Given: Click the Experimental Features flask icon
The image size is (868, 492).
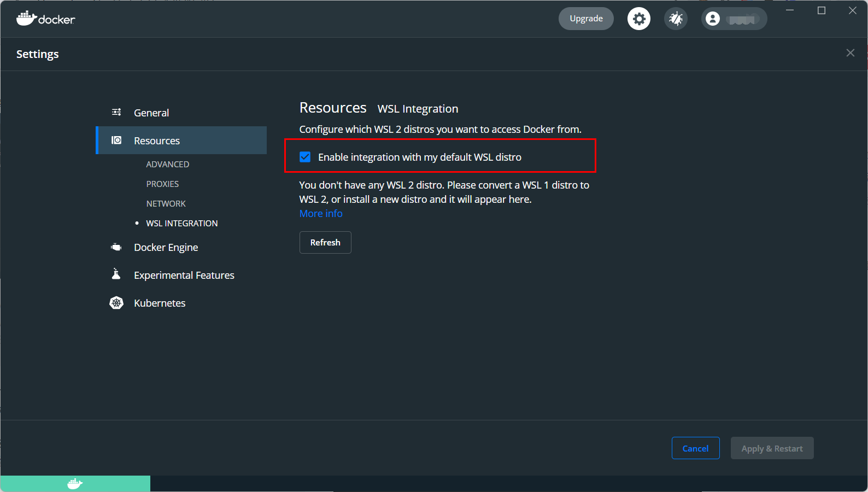Looking at the screenshot, I should 116,274.
